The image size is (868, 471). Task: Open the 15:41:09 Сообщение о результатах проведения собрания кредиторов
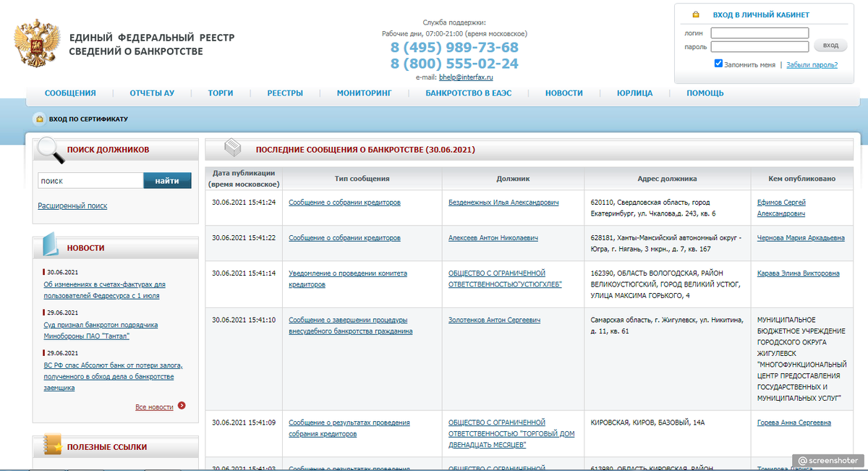click(349, 428)
